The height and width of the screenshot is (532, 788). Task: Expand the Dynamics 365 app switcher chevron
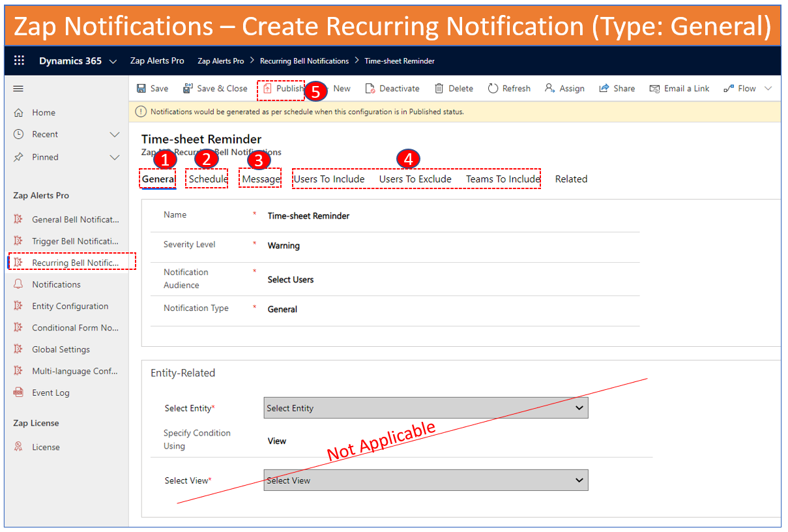coord(113,61)
